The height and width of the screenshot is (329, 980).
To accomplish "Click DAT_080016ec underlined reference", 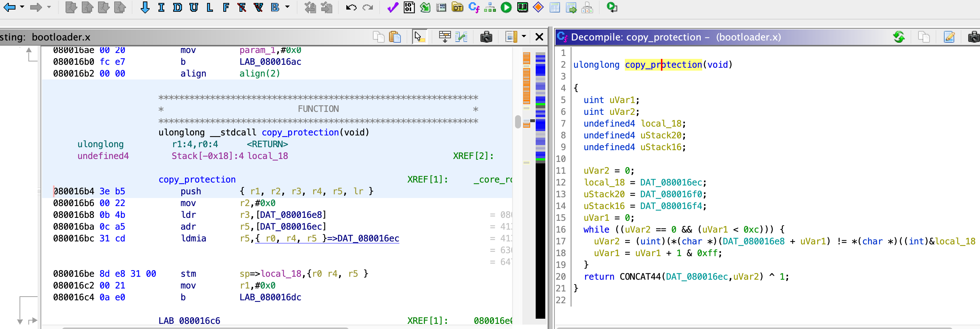I will [368, 238].
